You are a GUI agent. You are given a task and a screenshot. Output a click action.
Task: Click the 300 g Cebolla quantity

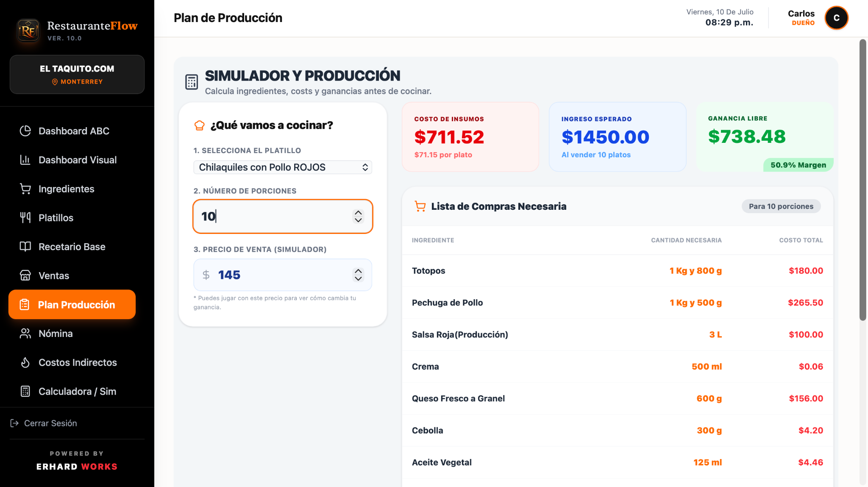(709, 431)
